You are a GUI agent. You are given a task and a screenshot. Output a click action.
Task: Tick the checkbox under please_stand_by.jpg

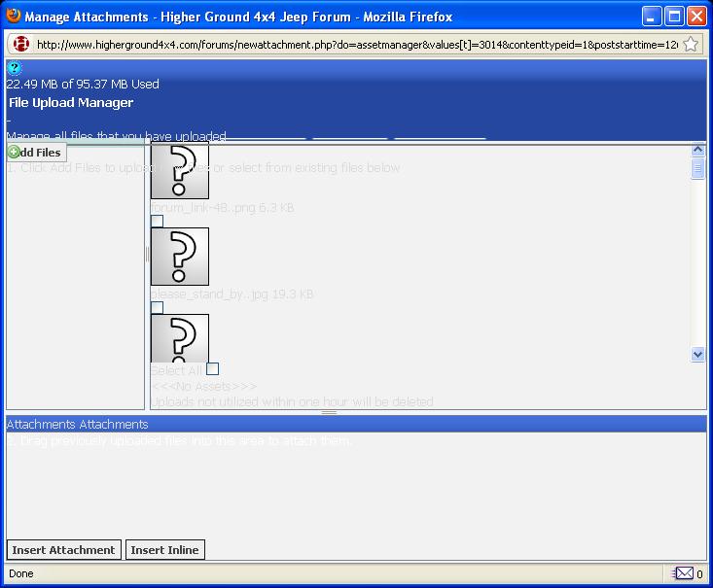[157, 307]
